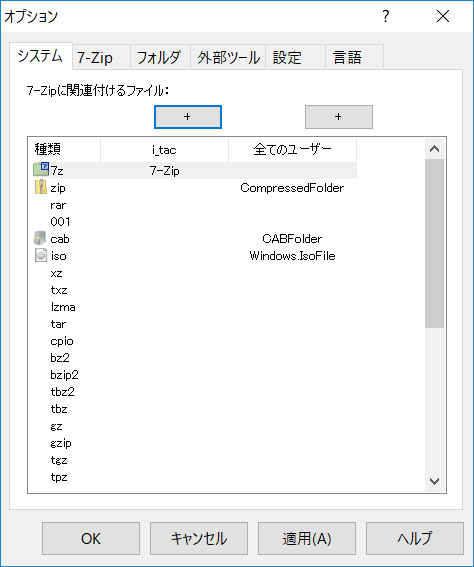Go to the 言語 tab

point(354,57)
